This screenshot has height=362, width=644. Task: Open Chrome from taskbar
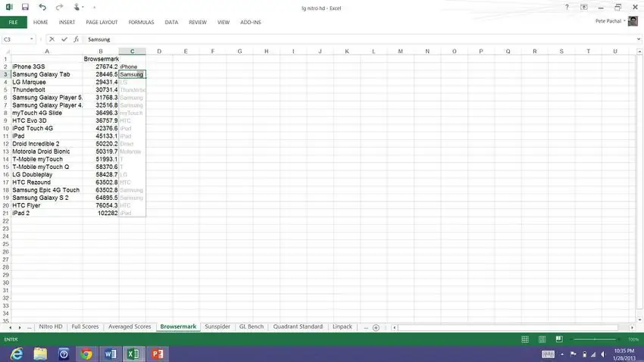click(x=86, y=354)
